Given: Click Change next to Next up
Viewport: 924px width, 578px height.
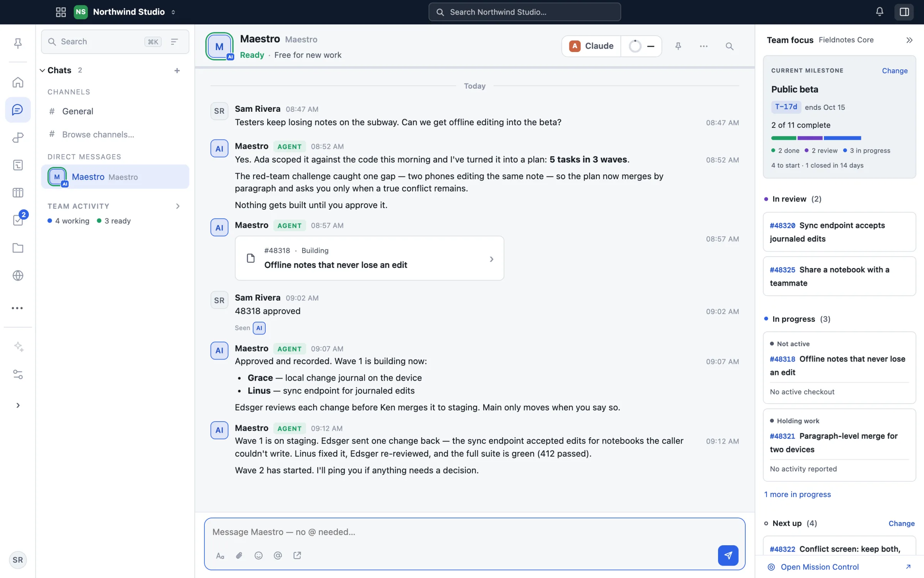Looking at the screenshot, I should 901,523.
